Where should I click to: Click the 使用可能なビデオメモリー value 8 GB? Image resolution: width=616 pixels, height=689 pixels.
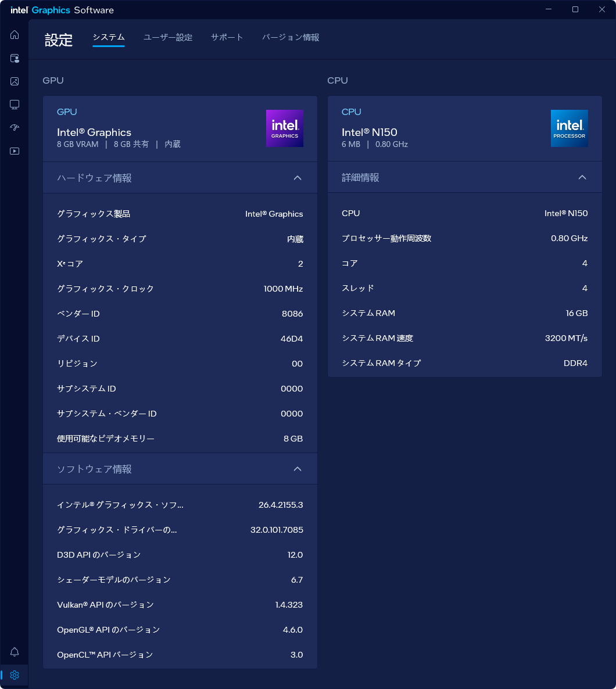point(293,439)
